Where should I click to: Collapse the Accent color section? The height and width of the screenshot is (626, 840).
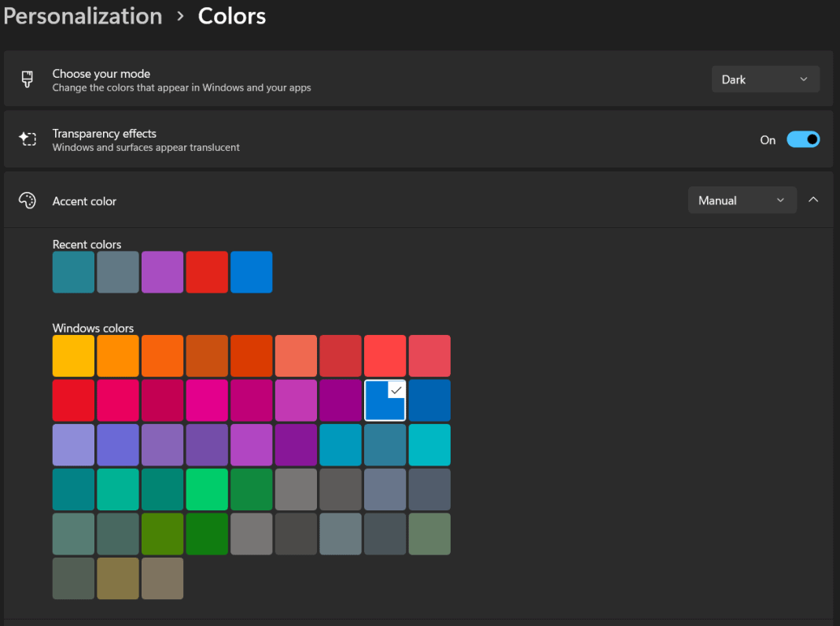(813, 200)
